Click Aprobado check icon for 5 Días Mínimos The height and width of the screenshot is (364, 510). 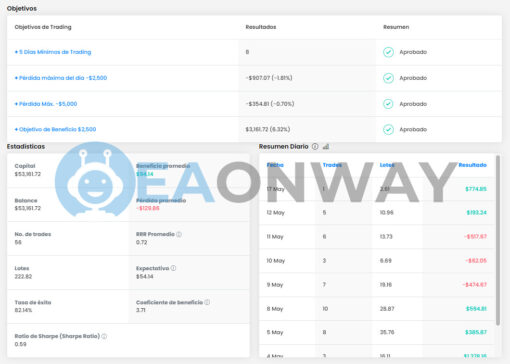click(x=388, y=52)
